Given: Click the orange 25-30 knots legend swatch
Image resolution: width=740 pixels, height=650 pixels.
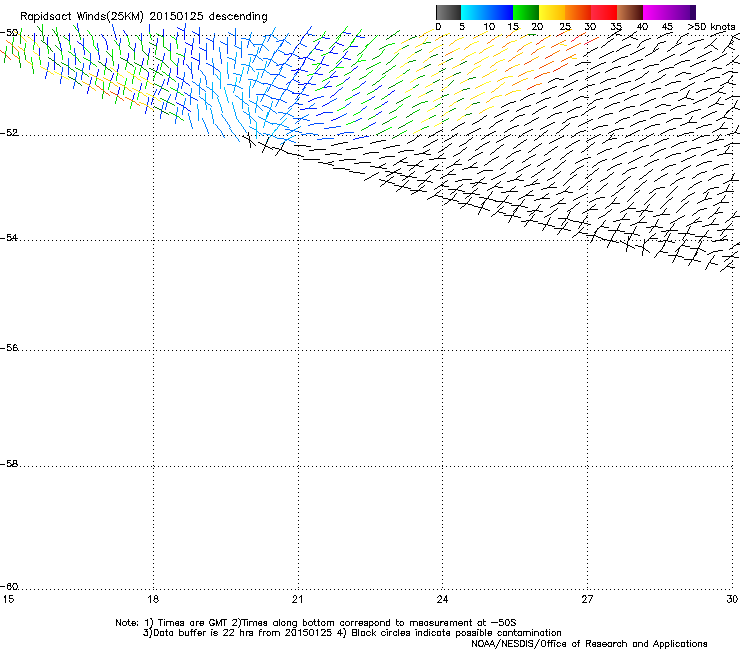Looking at the screenshot, I should (x=578, y=12).
